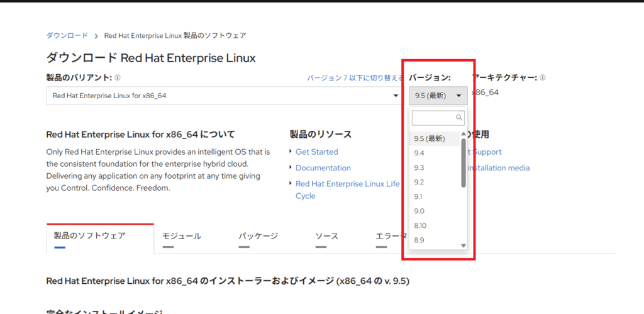Click the version list scroll-down arrow
This screenshot has height=314, width=644.
[x=464, y=246]
